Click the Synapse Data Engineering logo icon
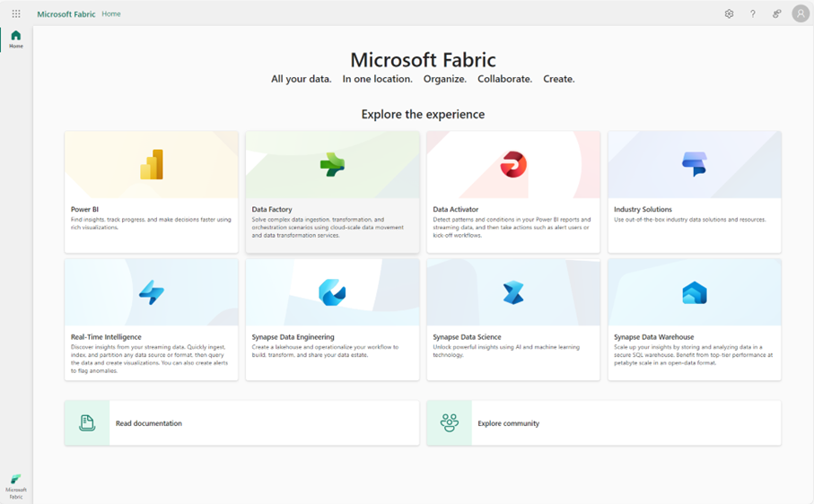 pos(332,292)
